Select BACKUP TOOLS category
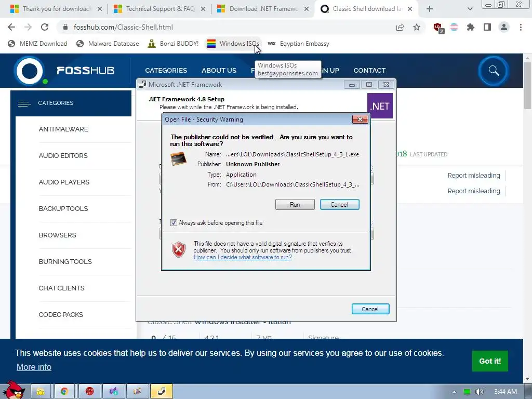The width and height of the screenshot is (532, 399). click(63, 209)
